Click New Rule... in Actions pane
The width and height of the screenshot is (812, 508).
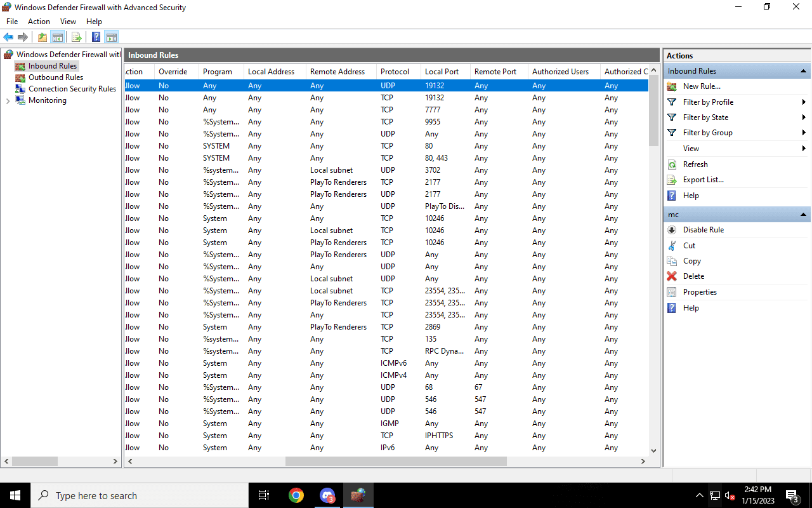tap(701, 86)
